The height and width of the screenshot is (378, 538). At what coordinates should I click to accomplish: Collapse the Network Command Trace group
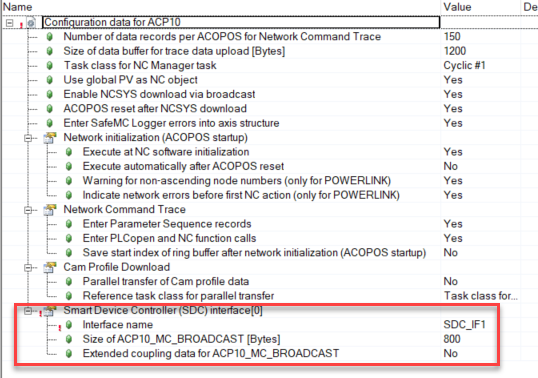coord(28,210)
